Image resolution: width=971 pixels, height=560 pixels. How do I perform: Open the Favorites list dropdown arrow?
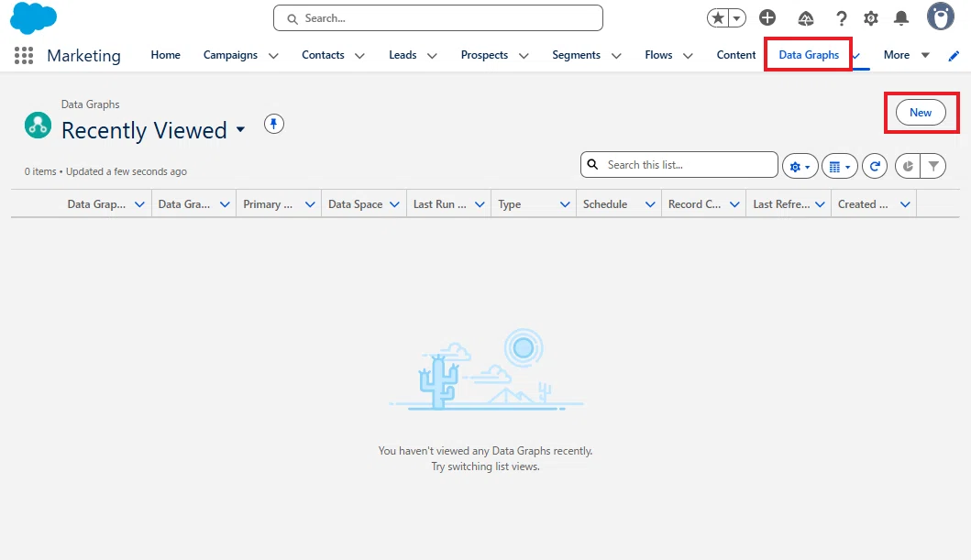pos(737,18)
